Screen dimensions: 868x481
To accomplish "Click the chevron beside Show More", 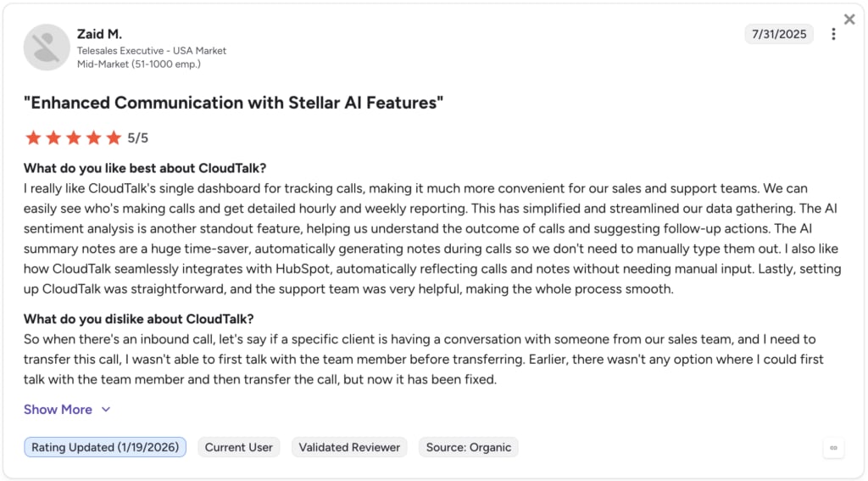I will [106, 410].
